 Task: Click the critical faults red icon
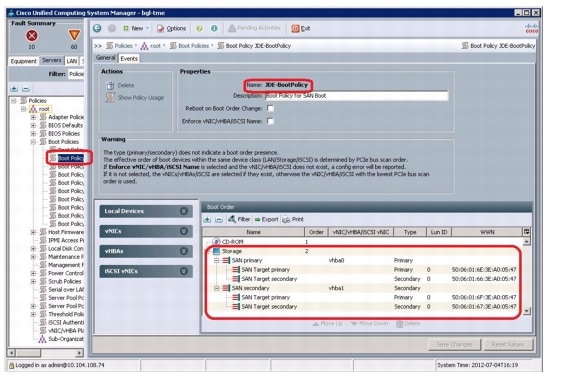tap(32, 36)
